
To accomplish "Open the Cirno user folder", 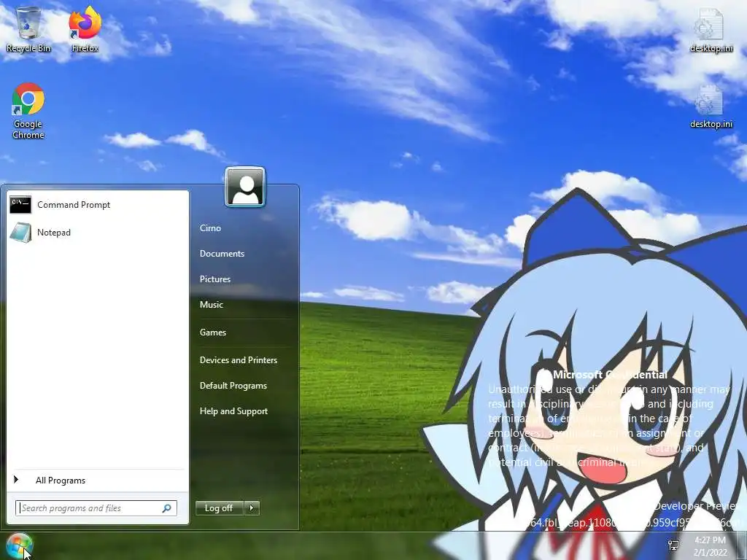I will tap(210, 228).
